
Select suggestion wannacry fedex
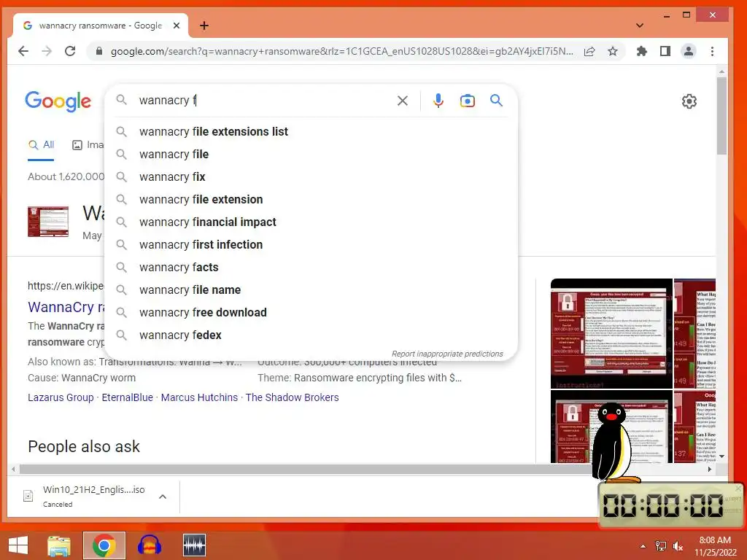[311, 335]
